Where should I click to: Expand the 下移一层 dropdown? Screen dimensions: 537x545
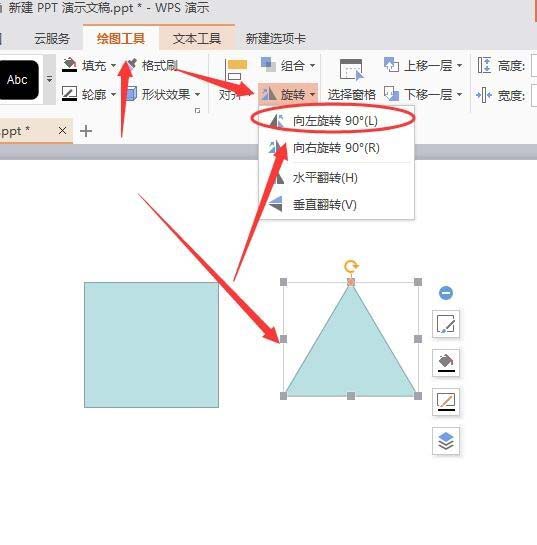[459, 94]
